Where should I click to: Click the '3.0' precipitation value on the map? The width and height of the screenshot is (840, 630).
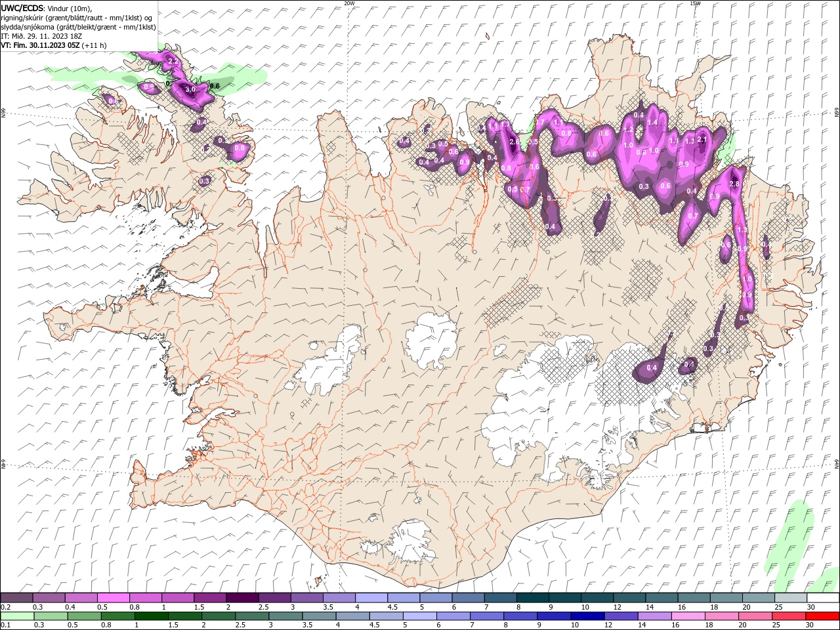(x=190, y=89)
